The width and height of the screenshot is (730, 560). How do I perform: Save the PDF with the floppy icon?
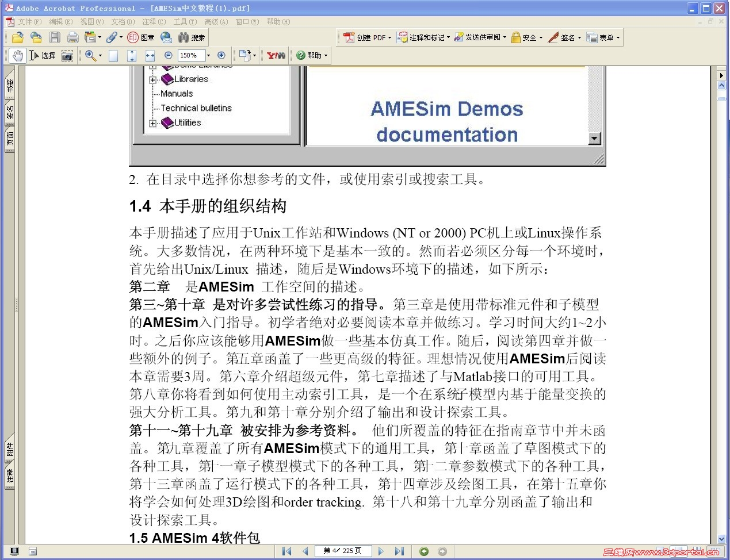click(55, 37)
